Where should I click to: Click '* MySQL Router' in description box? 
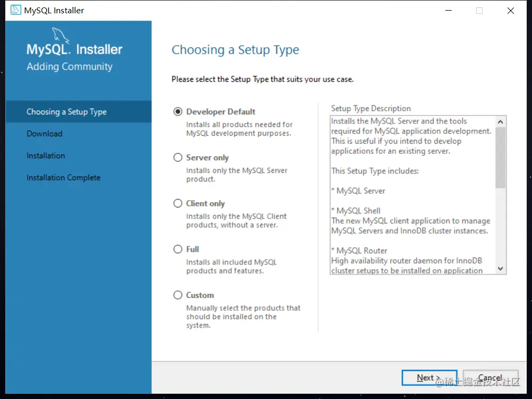tap(359, 251)
